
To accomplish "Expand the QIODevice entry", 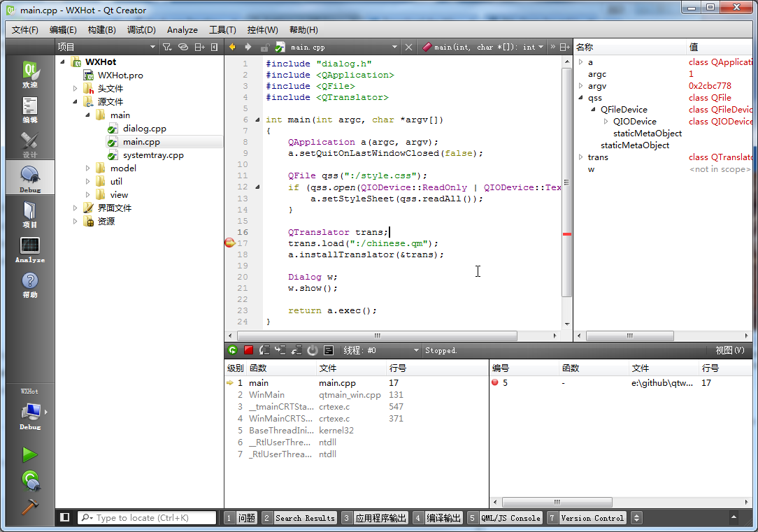I will tap(606, 121).
